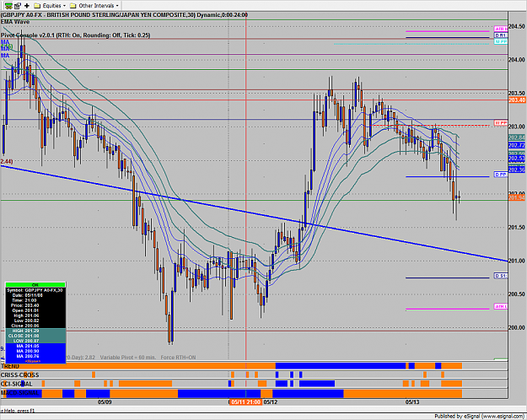Click the W PP red pivot label
This screenshot has height=420, width=527.
(x=501, y=123)
